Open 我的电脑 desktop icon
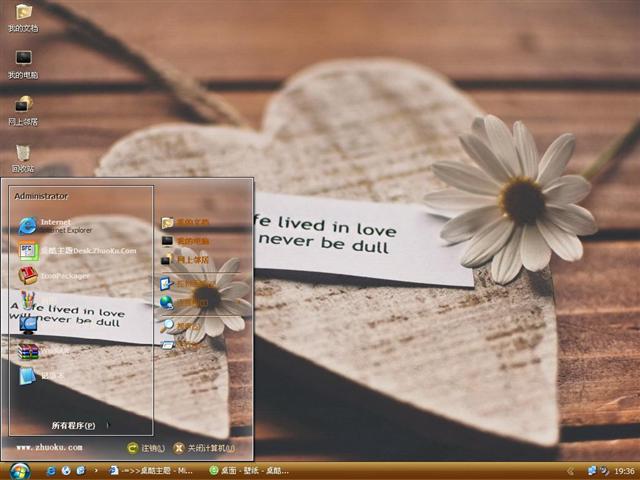 click(23, 64)
